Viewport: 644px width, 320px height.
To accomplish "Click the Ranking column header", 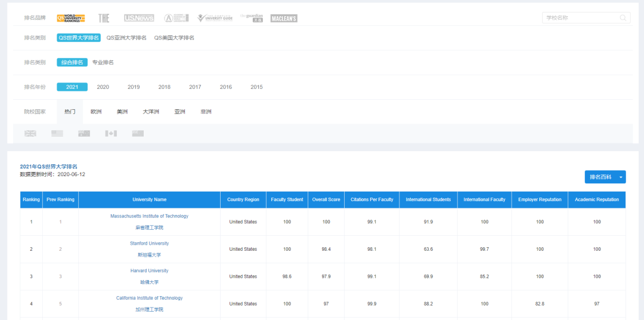I will coord(31,199).
